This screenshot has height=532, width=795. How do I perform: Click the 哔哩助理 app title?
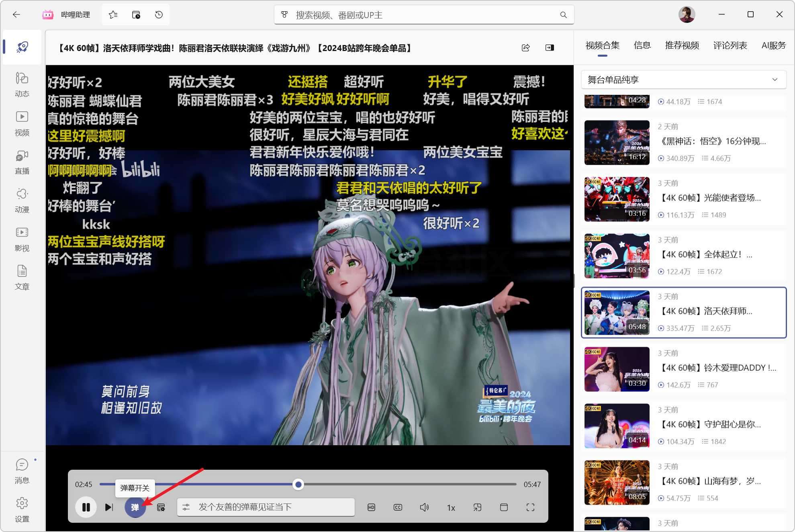[x=76, y=15]
